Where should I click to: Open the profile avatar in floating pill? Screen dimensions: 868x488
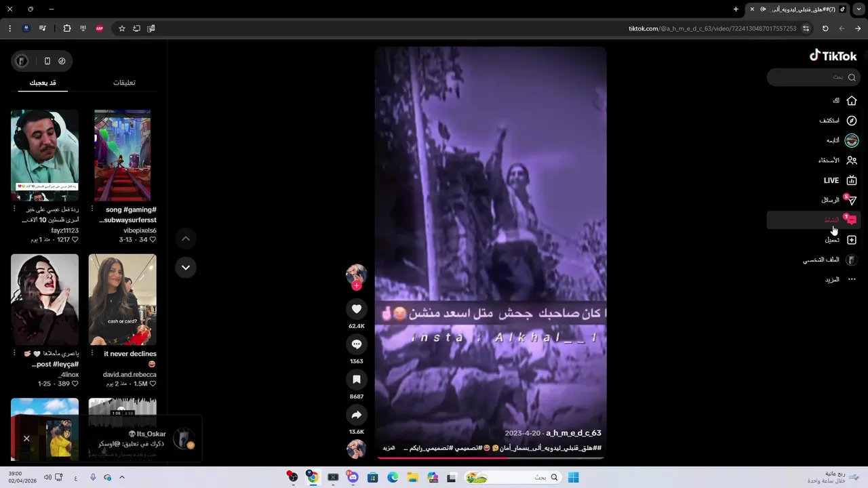pos(22,61)
